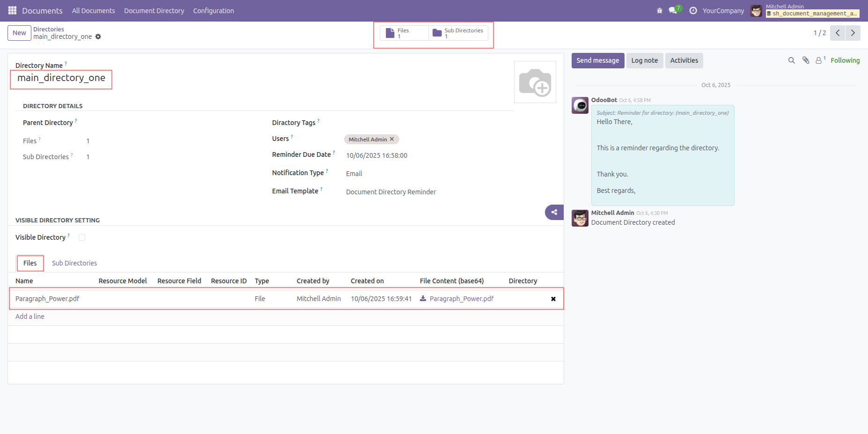
Task: Click the paperclip attachments icon
Action: (x=805, y=60)
